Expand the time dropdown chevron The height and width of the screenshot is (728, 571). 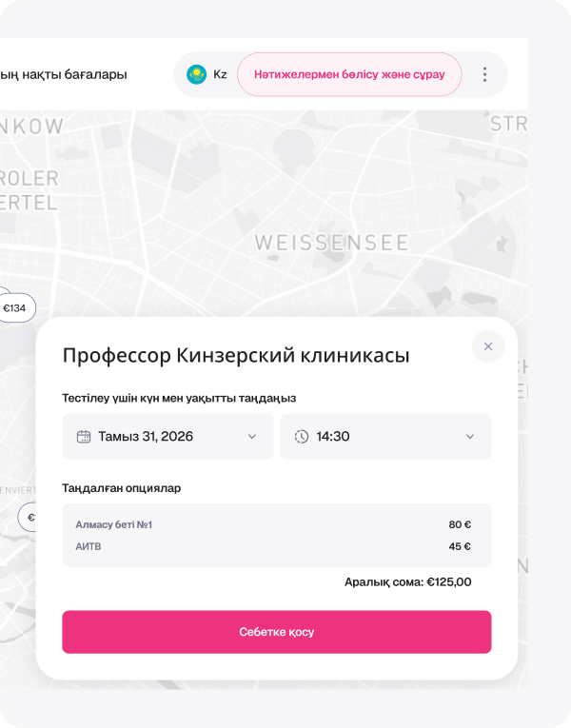[470, 437]
